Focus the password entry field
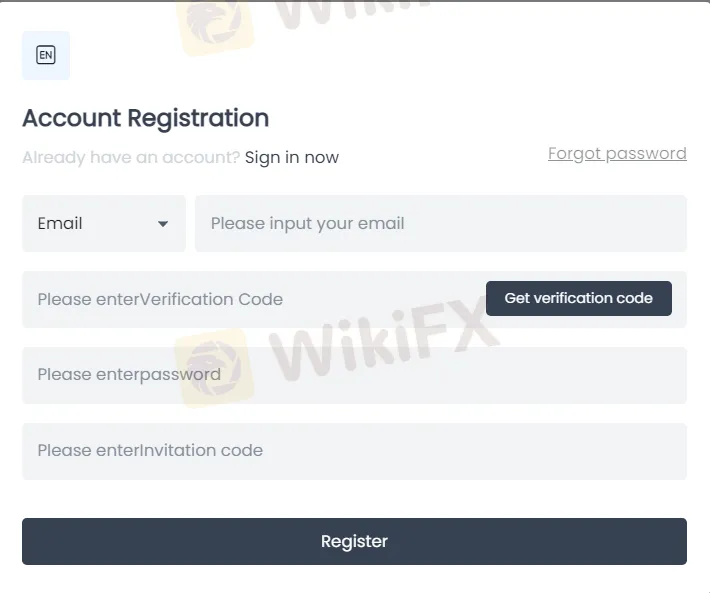 (x=354, y=375)
